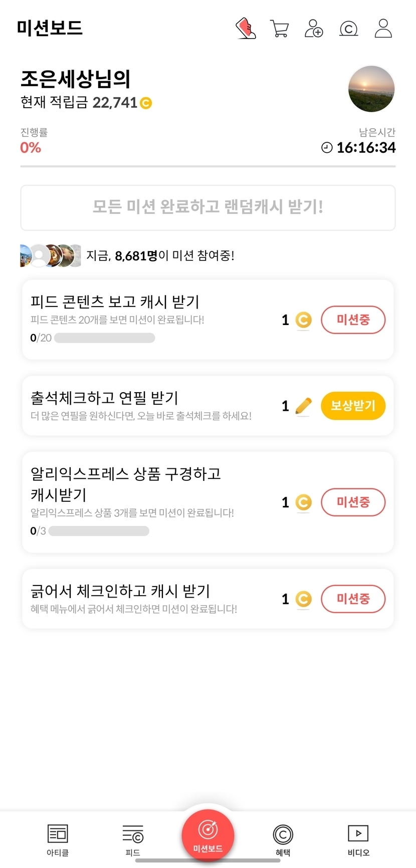Image resolution: width=416 pixels, height=868 pixels.
Task: Claim attendance reward with 보상받기
Action: (x=353, y=406)
